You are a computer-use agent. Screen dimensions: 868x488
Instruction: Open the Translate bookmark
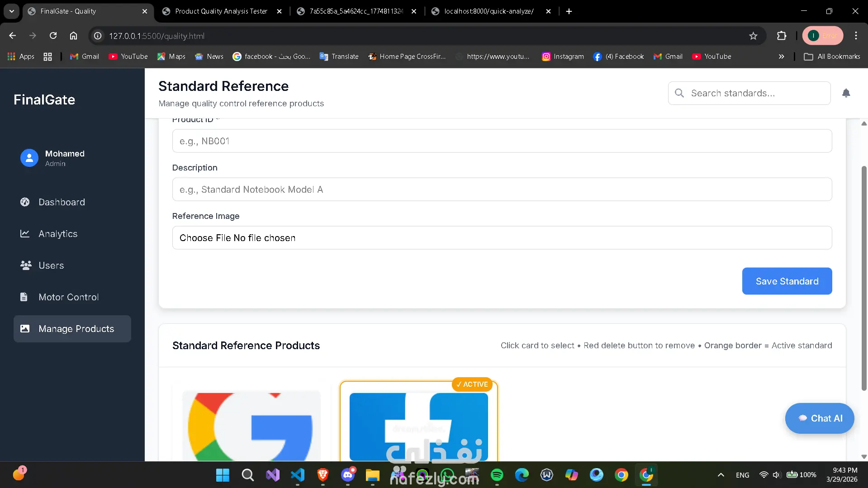(x=339, y=57)
